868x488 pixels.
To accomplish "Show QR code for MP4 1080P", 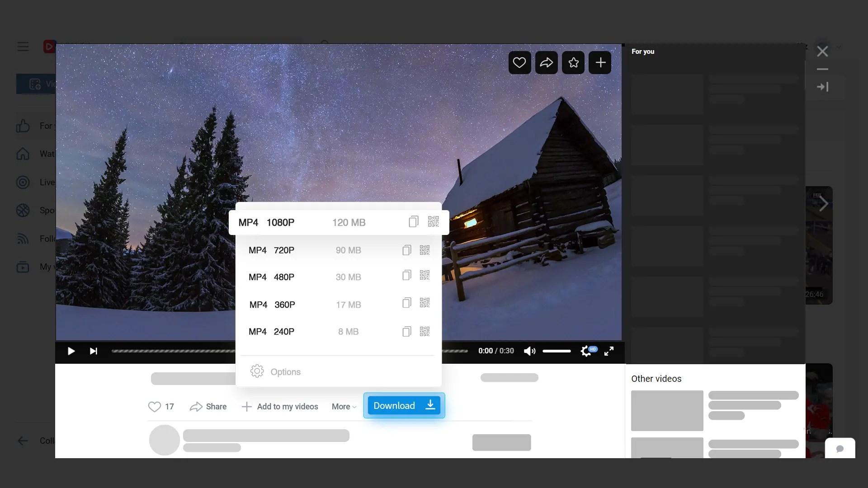I will click(x=433, y=222).
